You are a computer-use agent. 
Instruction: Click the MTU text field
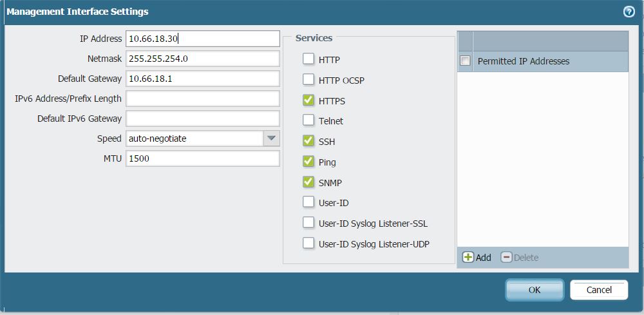pos(202,158)
